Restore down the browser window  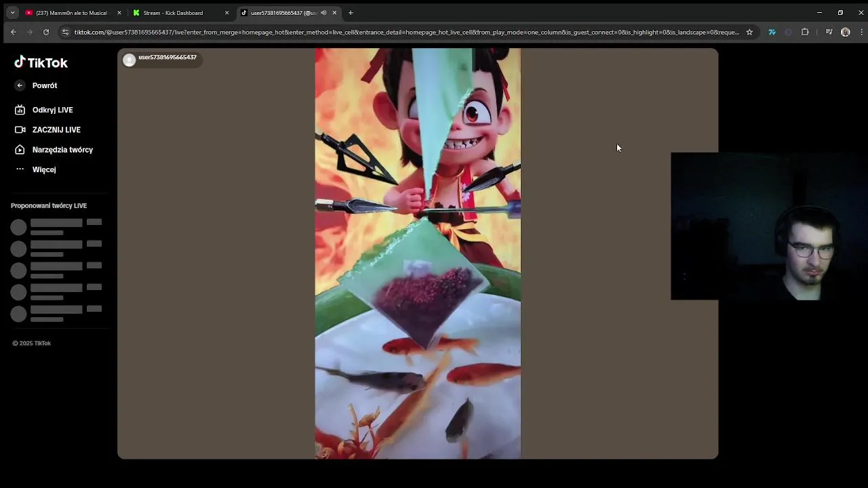pyautogui.click(x=840, y=12)
